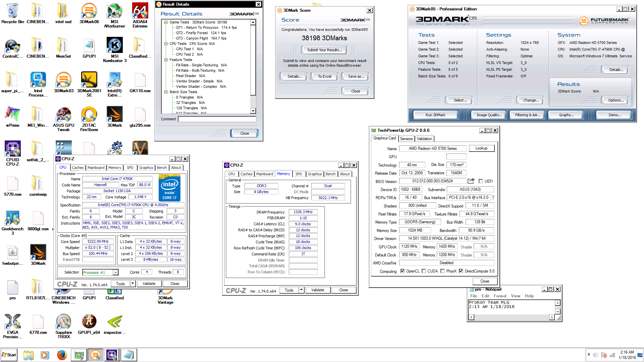644x362 pixels.
Task: Click the Result Details scrollbar down arrow
Action: click(x=253, y=111)
